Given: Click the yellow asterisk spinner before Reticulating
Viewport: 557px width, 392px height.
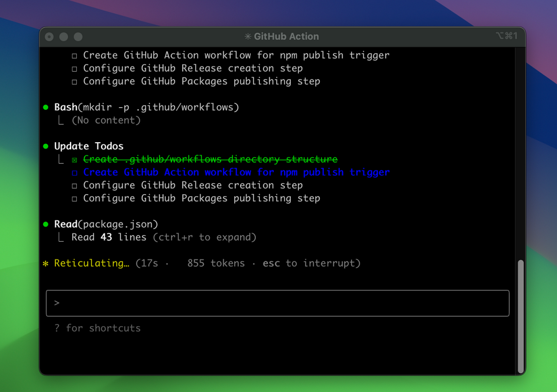Looking at the screenshot, I should click(x=46, y=264).
